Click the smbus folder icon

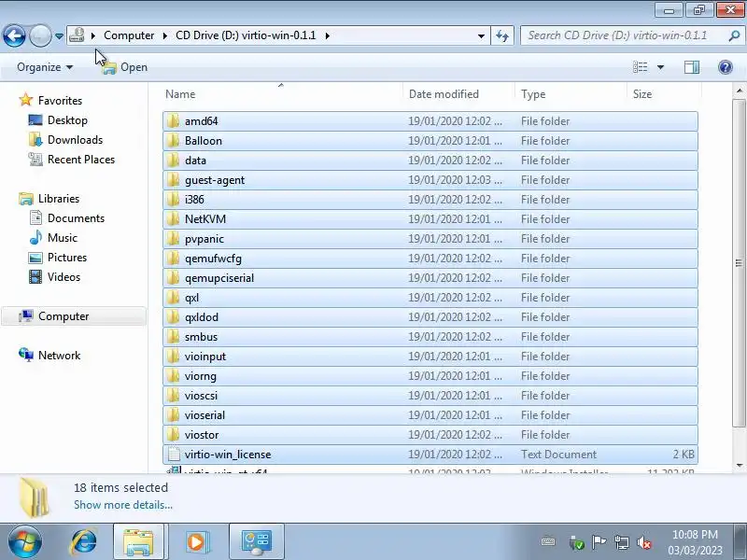(174, 337)
